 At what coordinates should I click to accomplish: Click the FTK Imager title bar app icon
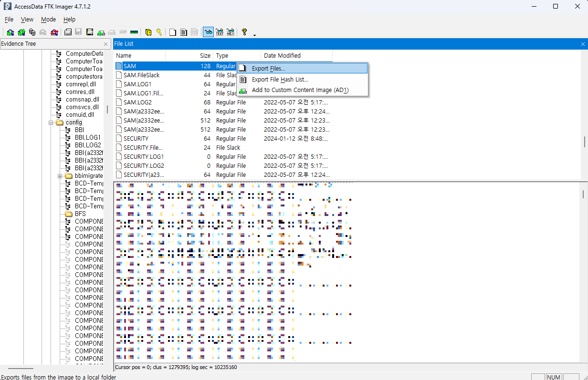(8, 6)
